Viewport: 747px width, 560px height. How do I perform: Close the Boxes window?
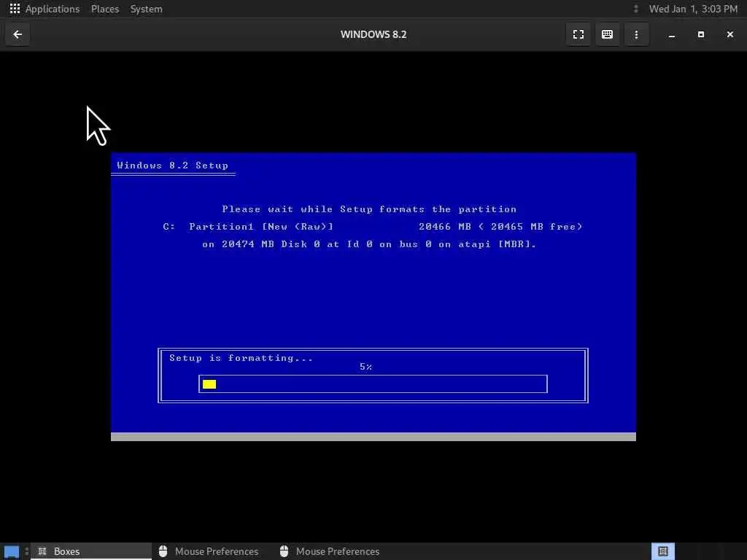[729, 34]
